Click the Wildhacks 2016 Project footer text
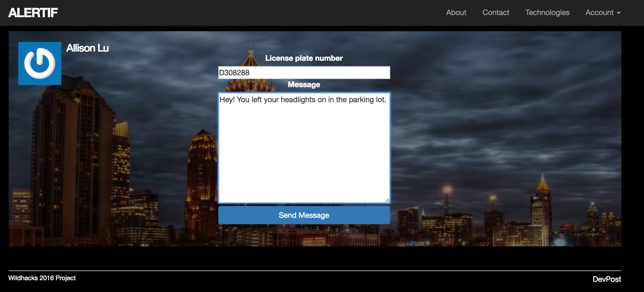The height and width of the screenshot is (292, 644). pyautogui.click(x=42, y=278)
